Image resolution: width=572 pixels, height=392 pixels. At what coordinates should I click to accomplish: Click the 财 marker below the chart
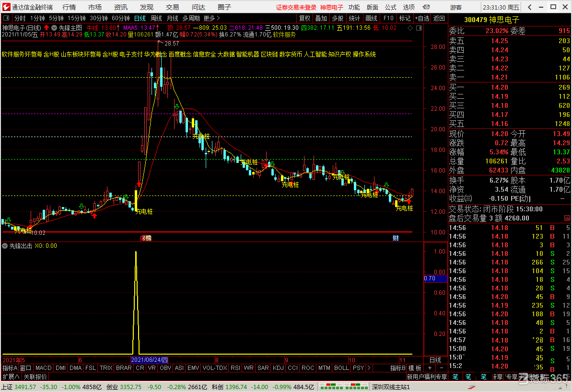coord(396,238)
